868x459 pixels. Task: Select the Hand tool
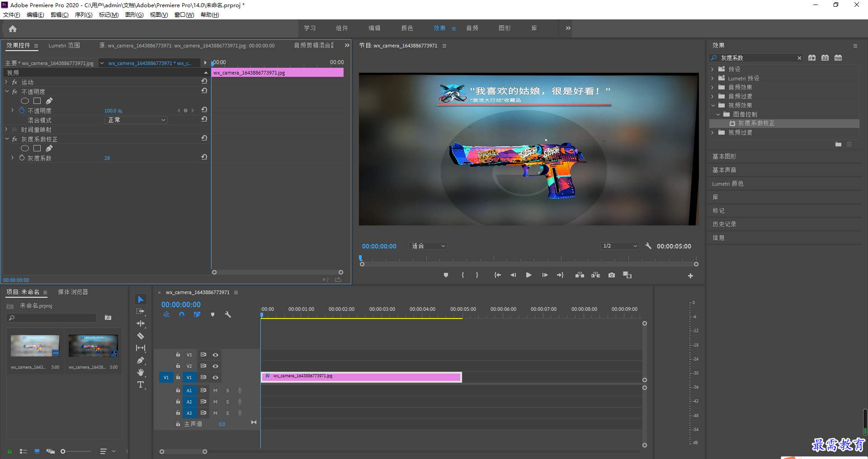point(141,372)
